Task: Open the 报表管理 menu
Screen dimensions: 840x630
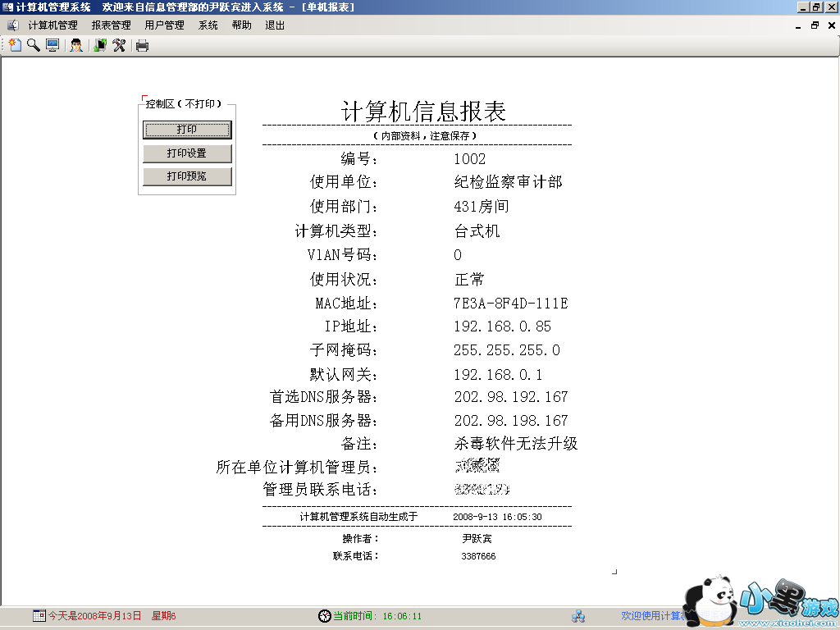Action: [x=111, y=25]
